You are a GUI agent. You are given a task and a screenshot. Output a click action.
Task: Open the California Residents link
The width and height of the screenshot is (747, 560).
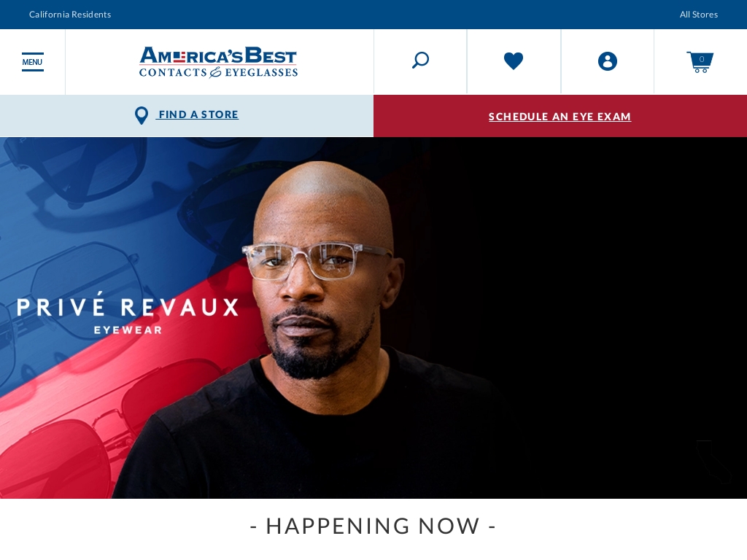(x=70, y=15)
